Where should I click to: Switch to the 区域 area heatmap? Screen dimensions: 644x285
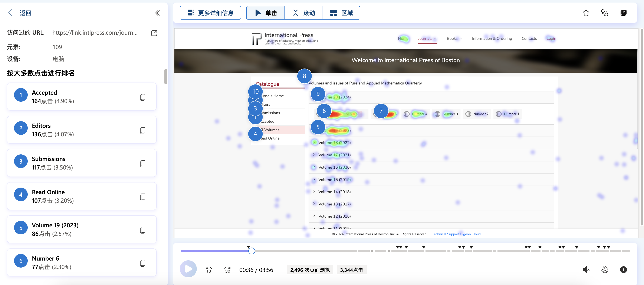tap(341, 13)
